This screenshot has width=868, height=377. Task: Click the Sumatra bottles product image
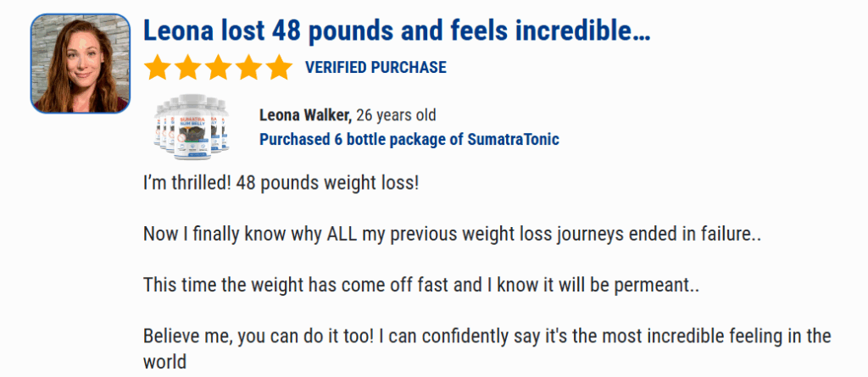[x=192, y=127]
